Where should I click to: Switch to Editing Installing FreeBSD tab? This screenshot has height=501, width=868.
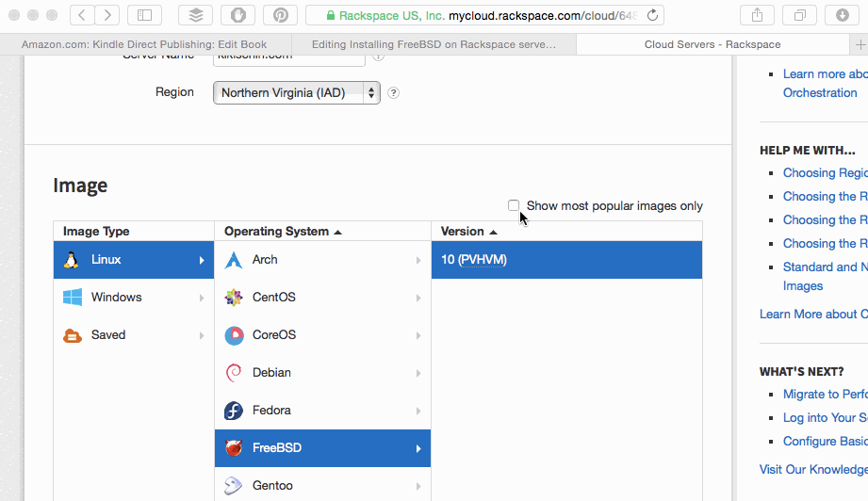(x=434, y=45)
